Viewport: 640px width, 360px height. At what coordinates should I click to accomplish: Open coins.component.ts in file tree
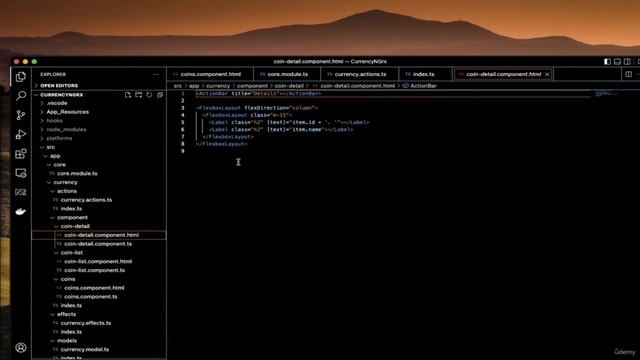99,297
